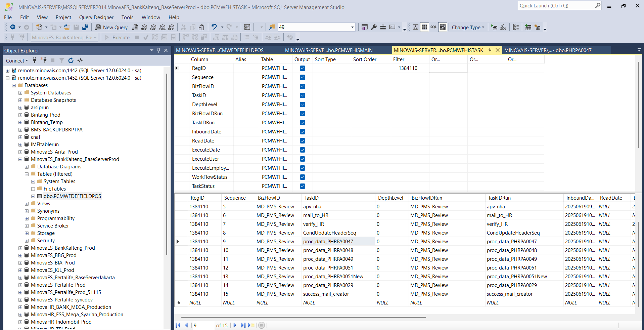Click the Object Explorer connect plug icon

coord(35,60)
